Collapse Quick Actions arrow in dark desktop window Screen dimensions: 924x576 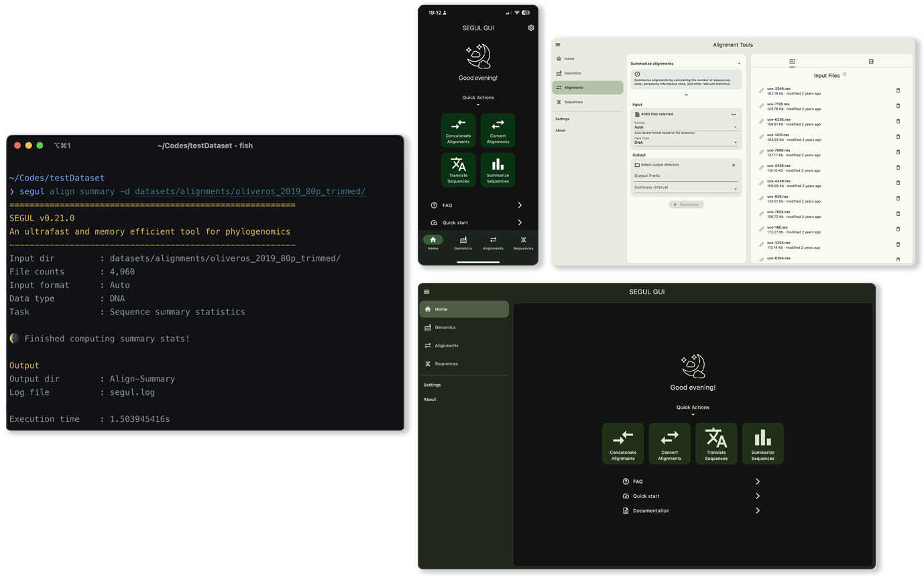coord(693,415)
